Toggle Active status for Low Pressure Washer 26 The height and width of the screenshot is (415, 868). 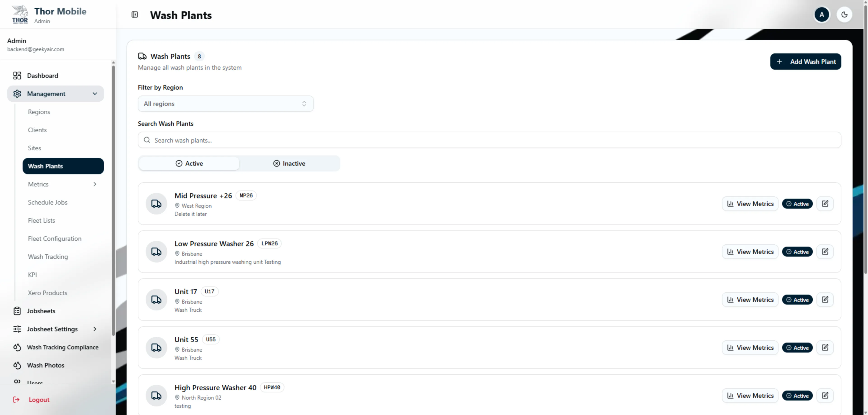(797, 252)
